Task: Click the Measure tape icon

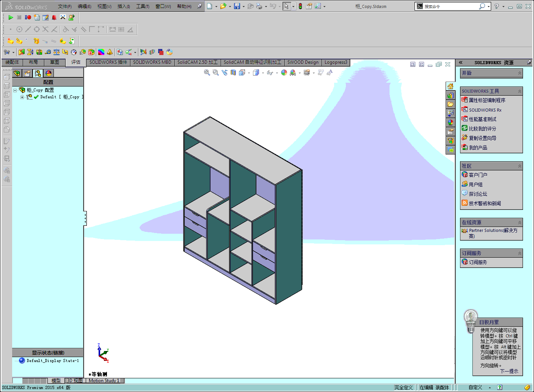Action: tap(48, 52)
